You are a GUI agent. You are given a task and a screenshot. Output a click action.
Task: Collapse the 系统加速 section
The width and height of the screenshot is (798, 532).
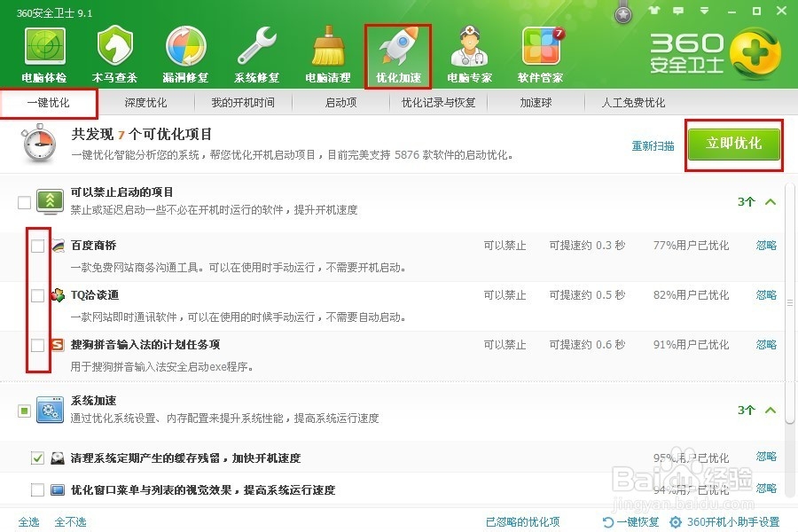770,410
